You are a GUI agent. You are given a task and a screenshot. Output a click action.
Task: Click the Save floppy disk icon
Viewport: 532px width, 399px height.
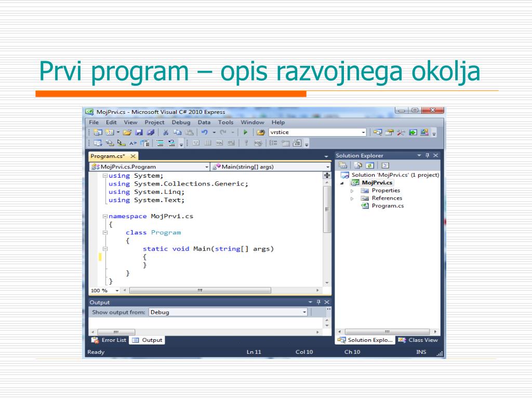tap(139, 132)
